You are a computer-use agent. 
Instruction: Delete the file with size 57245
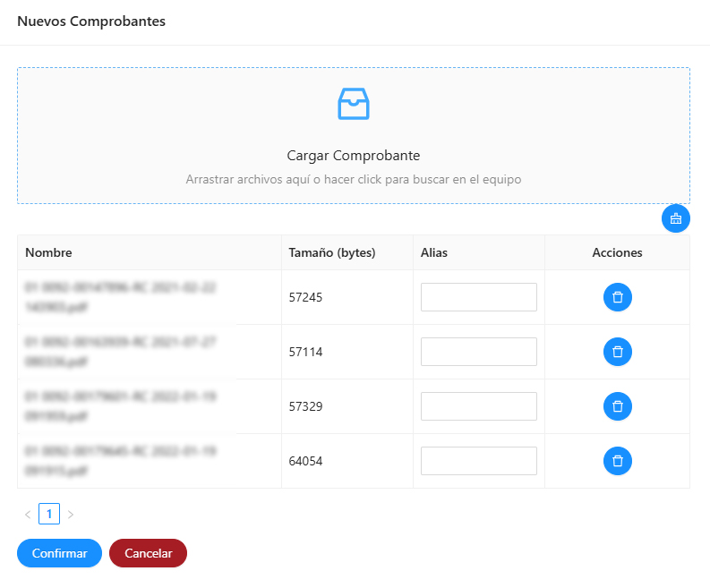click(x=617, y=297)
